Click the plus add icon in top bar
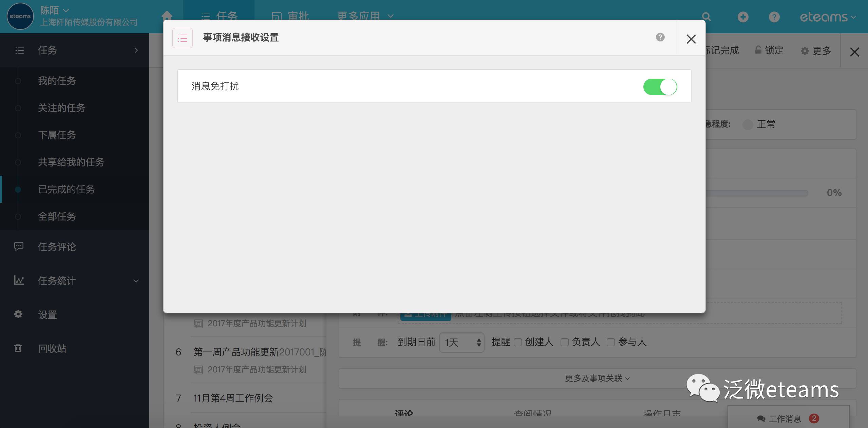Screen dimensions: 868x428 743,17
